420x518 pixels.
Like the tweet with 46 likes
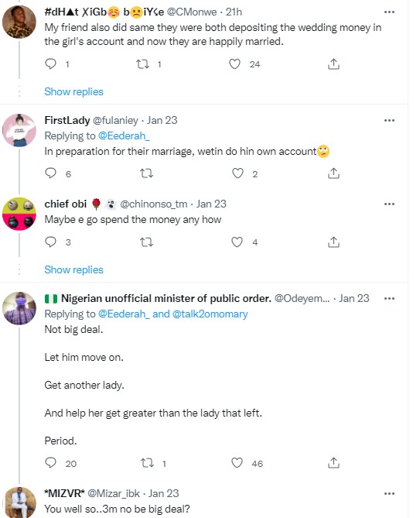[237, 463]
